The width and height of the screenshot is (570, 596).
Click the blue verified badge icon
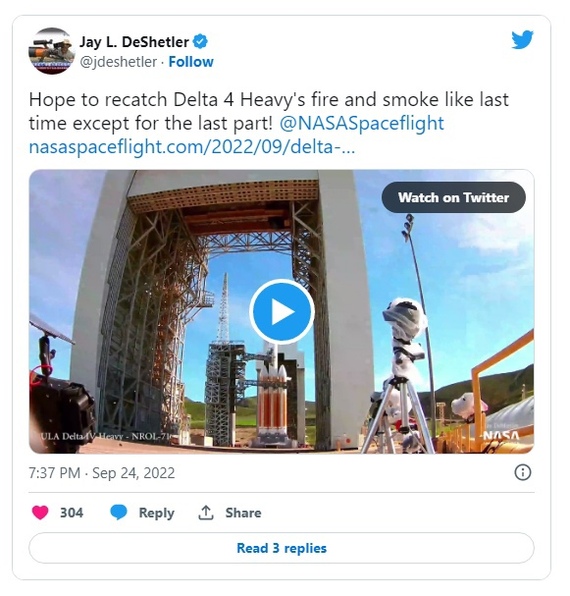coord(200,41)
